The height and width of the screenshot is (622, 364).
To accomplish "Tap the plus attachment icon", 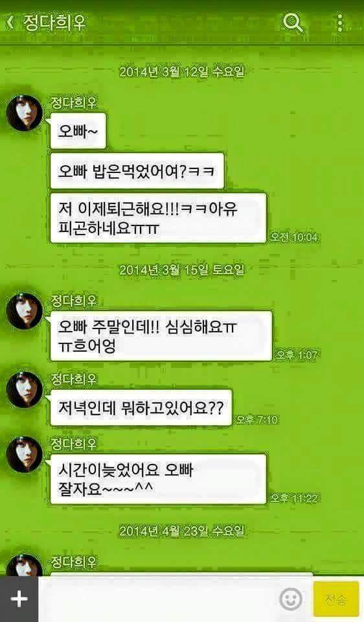I will 19,599.
